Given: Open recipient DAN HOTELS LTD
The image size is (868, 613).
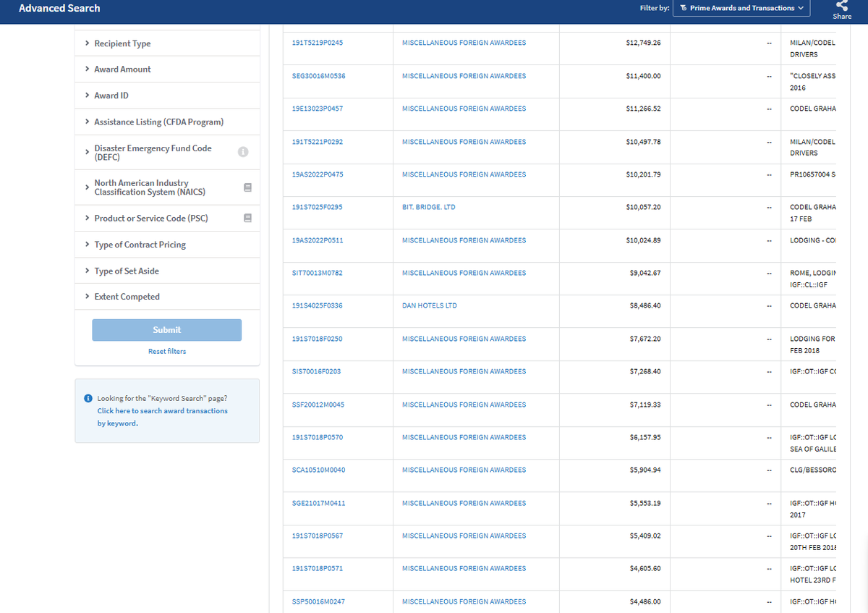Looking at the screenshot, I should point(430,305).
